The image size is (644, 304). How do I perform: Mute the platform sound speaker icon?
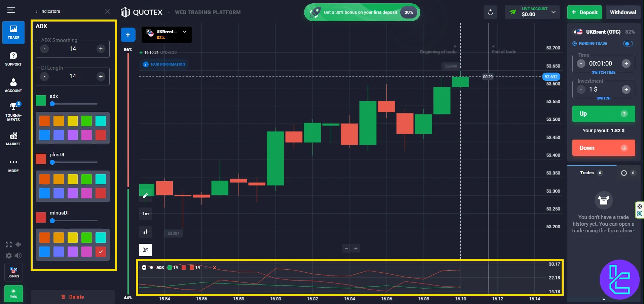(18, 256)
